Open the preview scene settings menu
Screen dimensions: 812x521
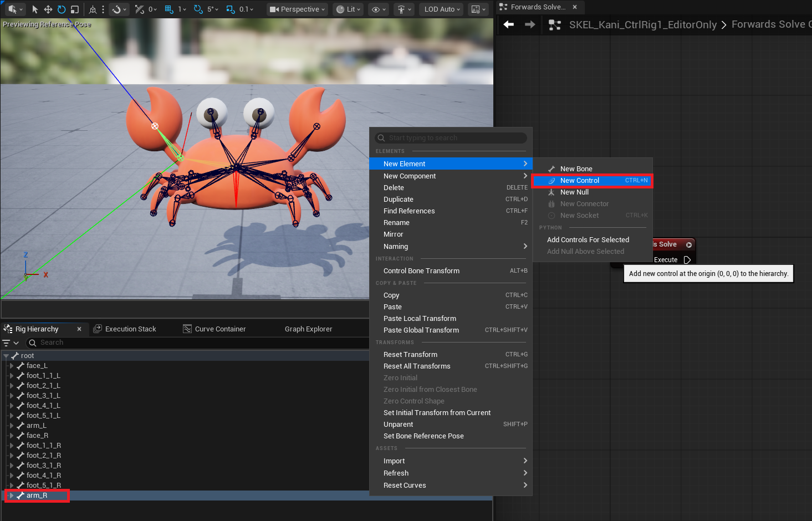(x=478, y=9)
